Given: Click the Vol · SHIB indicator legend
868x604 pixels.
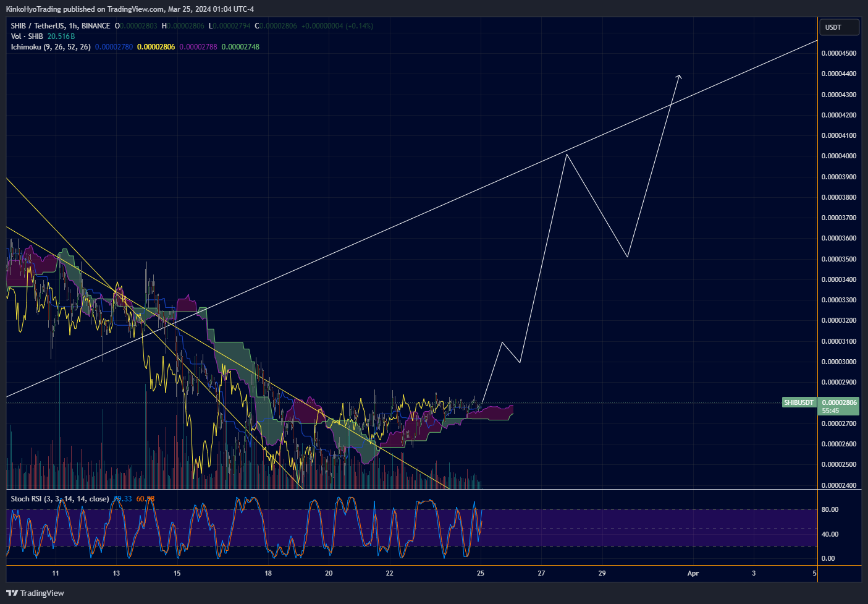Looking at the screenshot, I should click(27, 36).
